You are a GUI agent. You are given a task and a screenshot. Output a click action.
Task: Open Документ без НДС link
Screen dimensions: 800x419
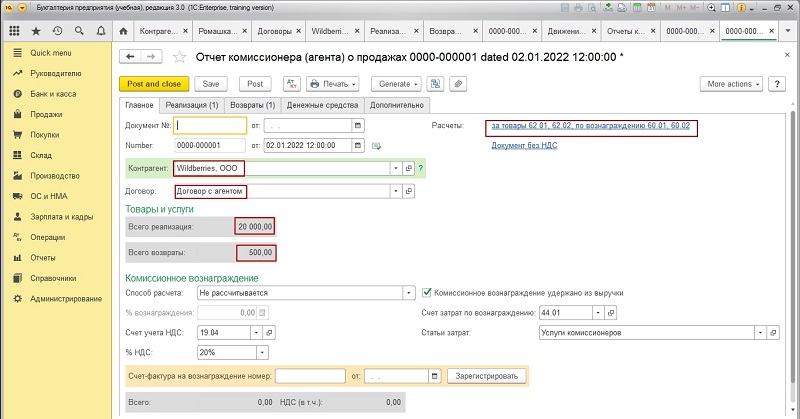click(524, 145)
